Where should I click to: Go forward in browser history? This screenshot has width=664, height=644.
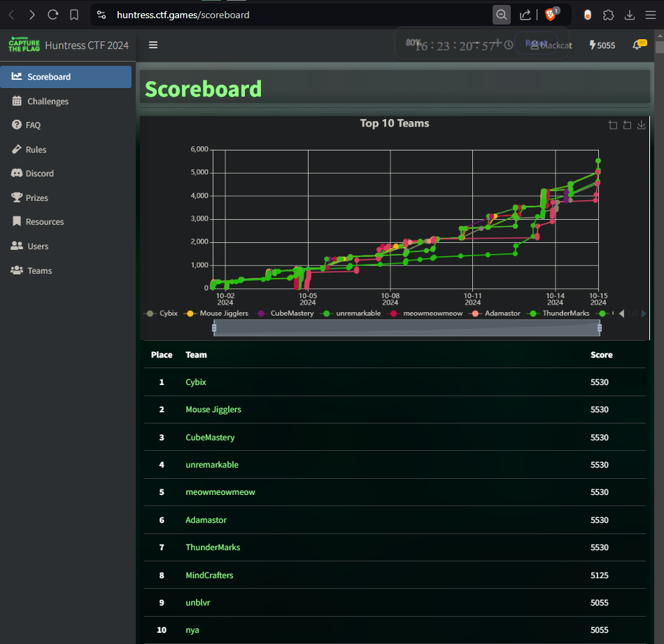(x=32, y=15)
